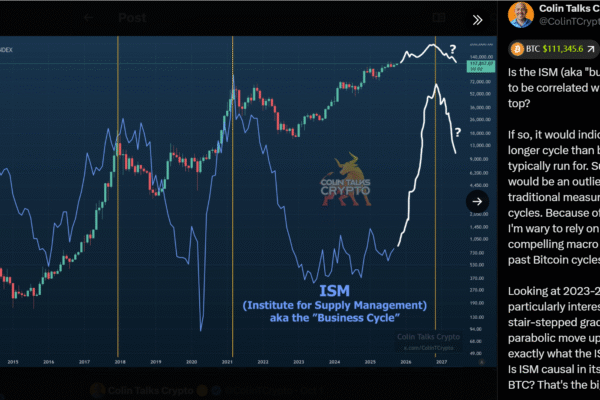Screen dimensions: 600x400
Task: Collapse the side panel with double-chevron icon
Action: 478,19
